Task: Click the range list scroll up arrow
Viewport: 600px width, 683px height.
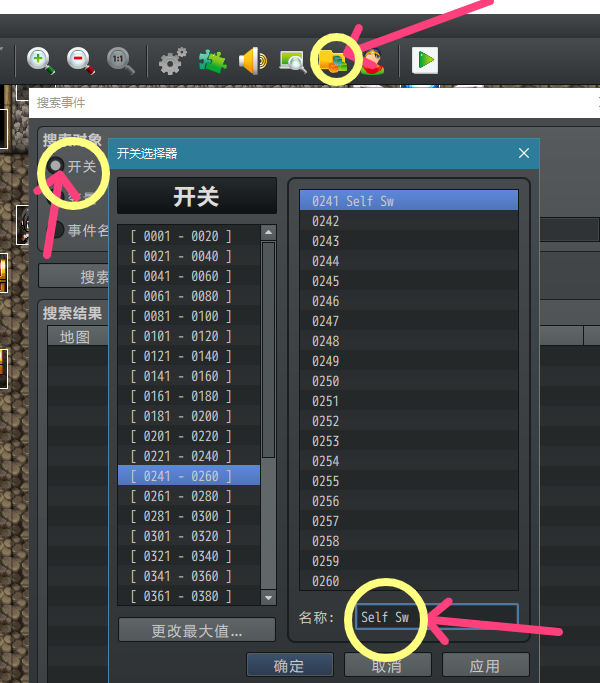Action: point(268,233)
